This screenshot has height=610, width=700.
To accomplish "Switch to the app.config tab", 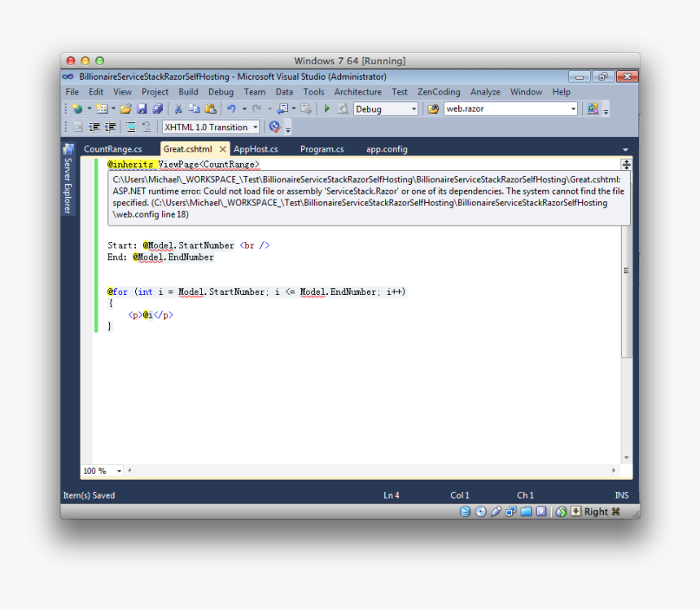I will pos(387,149).
